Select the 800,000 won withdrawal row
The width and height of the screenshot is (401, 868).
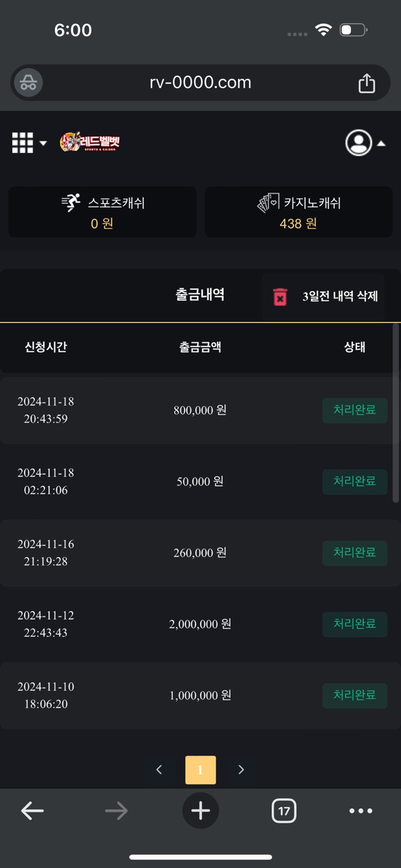click(x=199, y=410)
